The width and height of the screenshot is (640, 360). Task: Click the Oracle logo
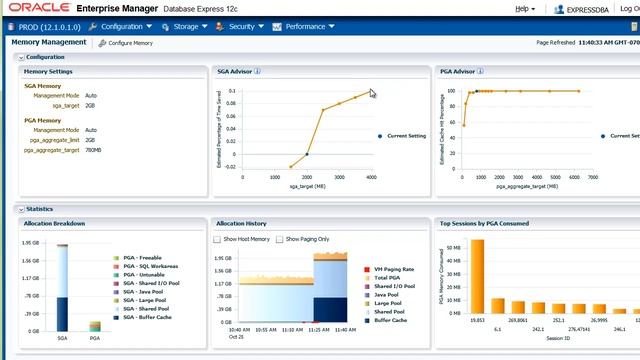40,7
